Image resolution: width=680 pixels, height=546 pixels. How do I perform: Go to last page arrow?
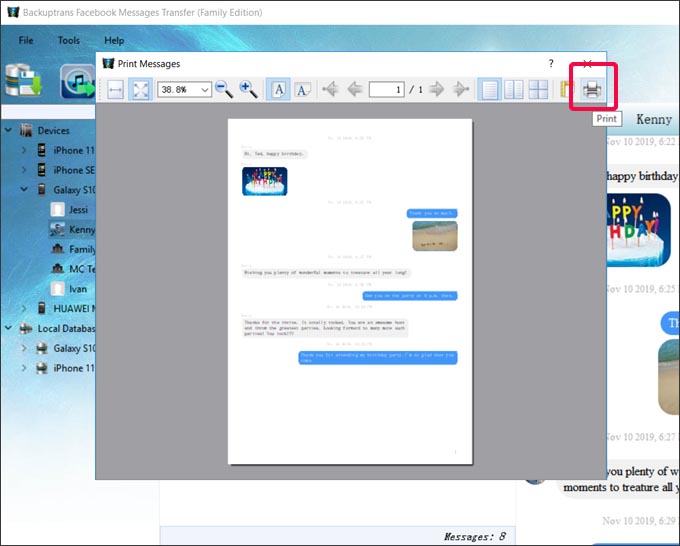461,89
